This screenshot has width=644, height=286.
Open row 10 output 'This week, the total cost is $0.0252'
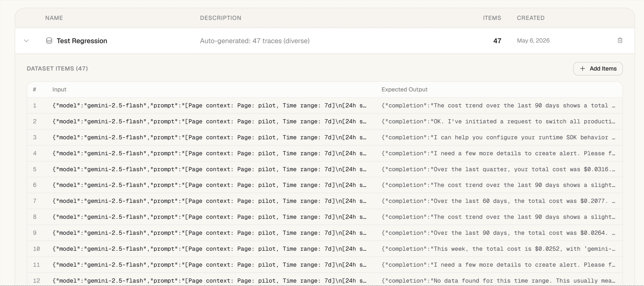498,249
